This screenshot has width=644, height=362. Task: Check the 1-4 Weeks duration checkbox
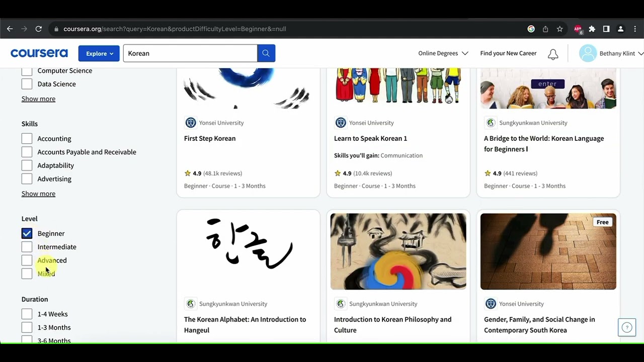coord(27,314)
